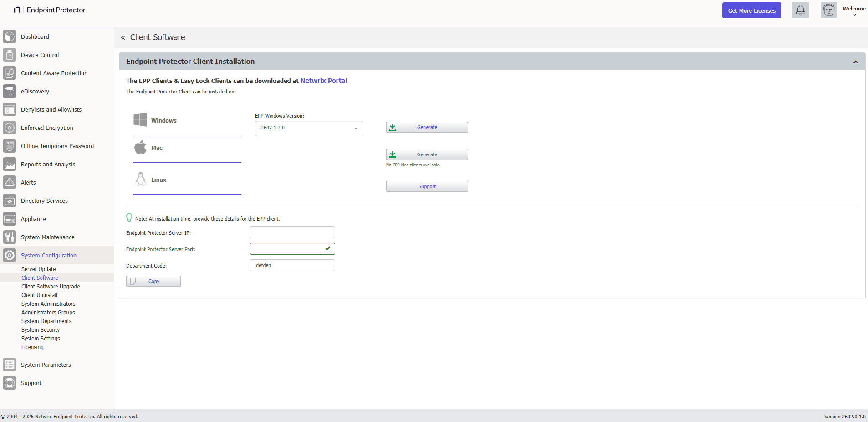Click the Alerts warning triangle icon

click(10, 182)
